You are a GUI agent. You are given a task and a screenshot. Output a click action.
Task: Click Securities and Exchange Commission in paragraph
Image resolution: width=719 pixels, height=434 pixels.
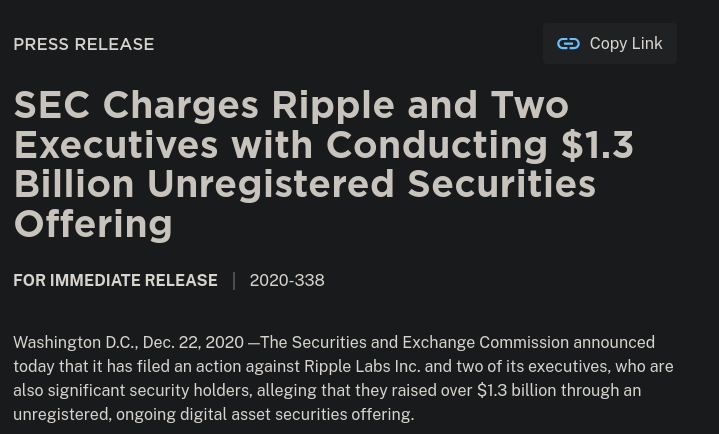click(x=430, y=343)
